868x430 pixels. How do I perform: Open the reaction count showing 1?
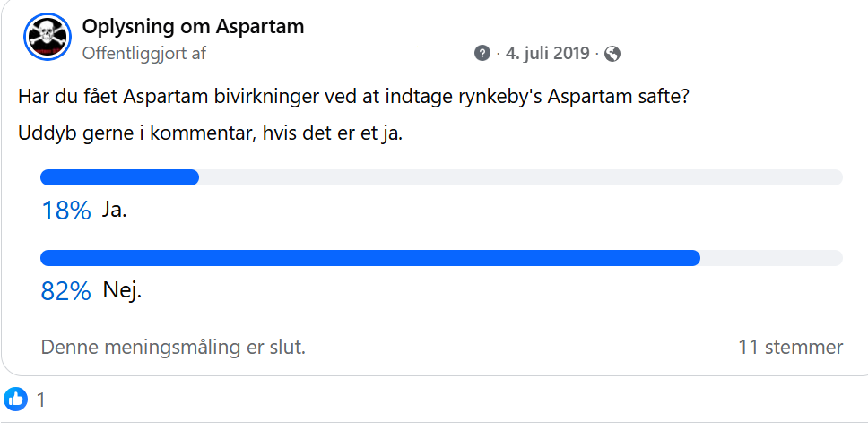tap(40, 400)
